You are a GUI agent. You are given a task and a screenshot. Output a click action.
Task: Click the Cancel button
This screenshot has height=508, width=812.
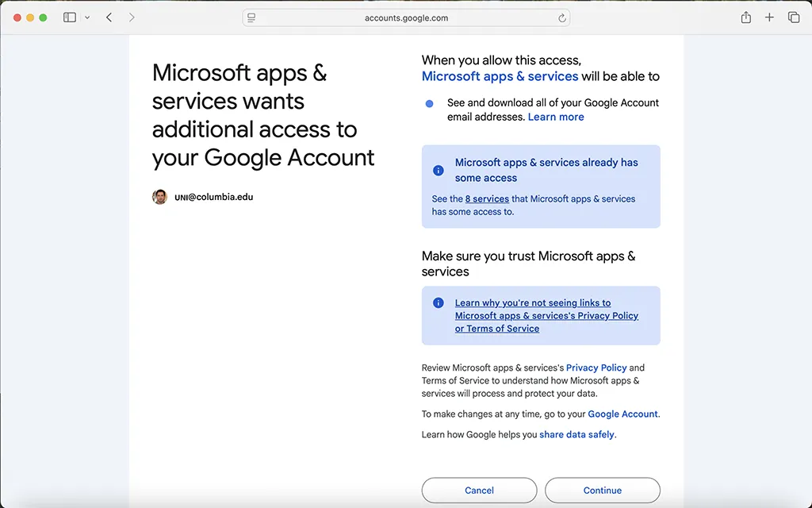pos(479,491)
